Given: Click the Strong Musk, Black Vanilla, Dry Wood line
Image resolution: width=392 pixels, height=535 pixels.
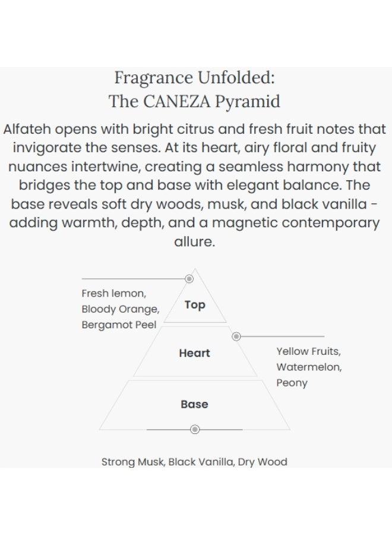Looking at the screenshot, I should point(194,461).
